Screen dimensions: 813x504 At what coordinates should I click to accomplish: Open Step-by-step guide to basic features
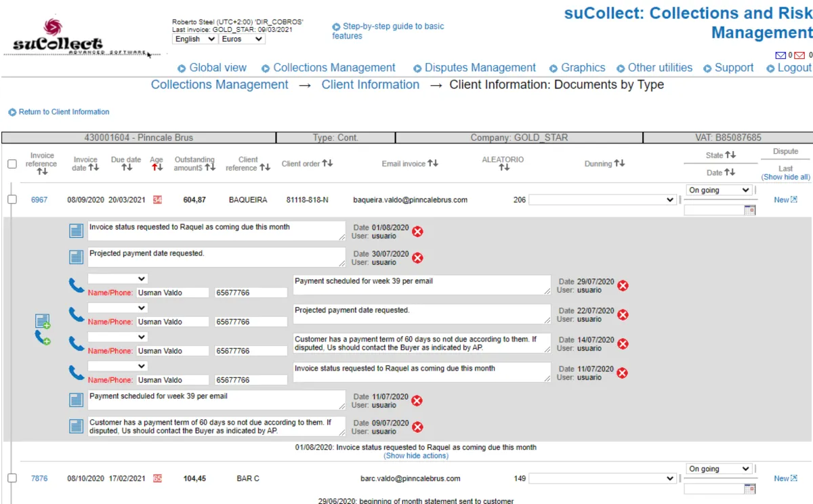click(x=388, y=31)
